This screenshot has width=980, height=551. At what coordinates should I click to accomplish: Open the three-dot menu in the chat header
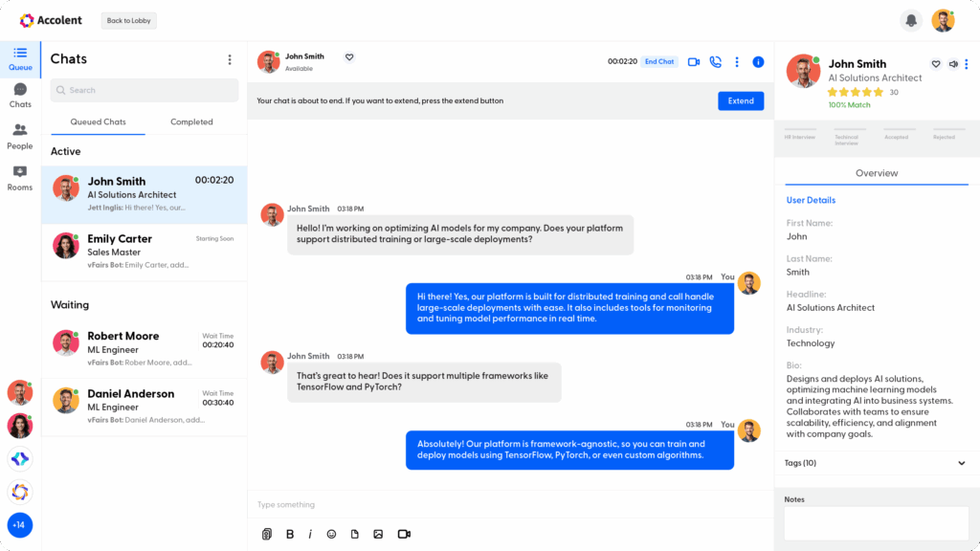[736, 61]
